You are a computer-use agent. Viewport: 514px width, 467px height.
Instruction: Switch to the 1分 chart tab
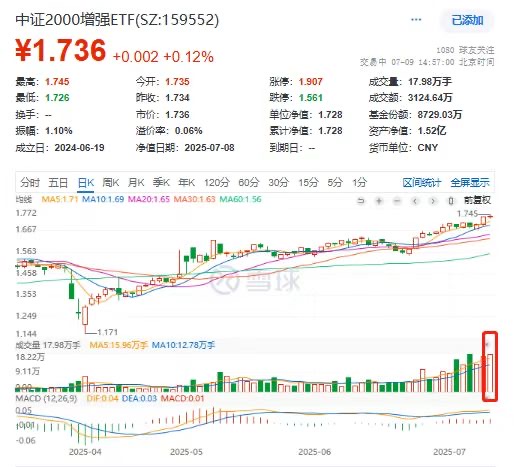360,183
